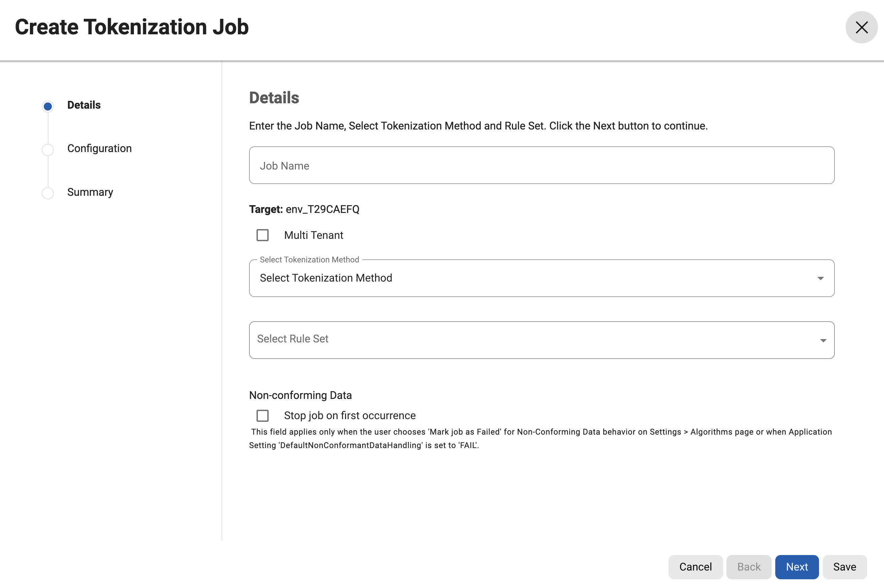The image size is (884, 588).
Task: Check Stop job on first occurrence
Action: coord(263,415)
